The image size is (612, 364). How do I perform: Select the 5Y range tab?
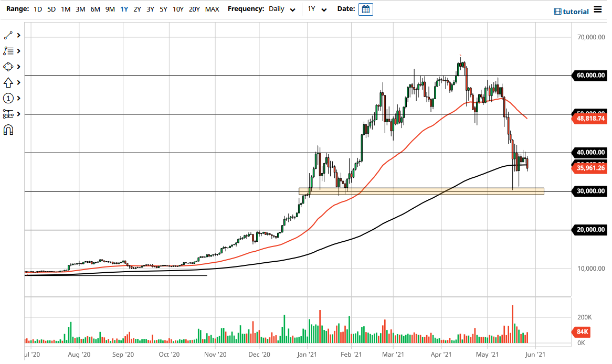pyautogui.click(x=163, y=9)
